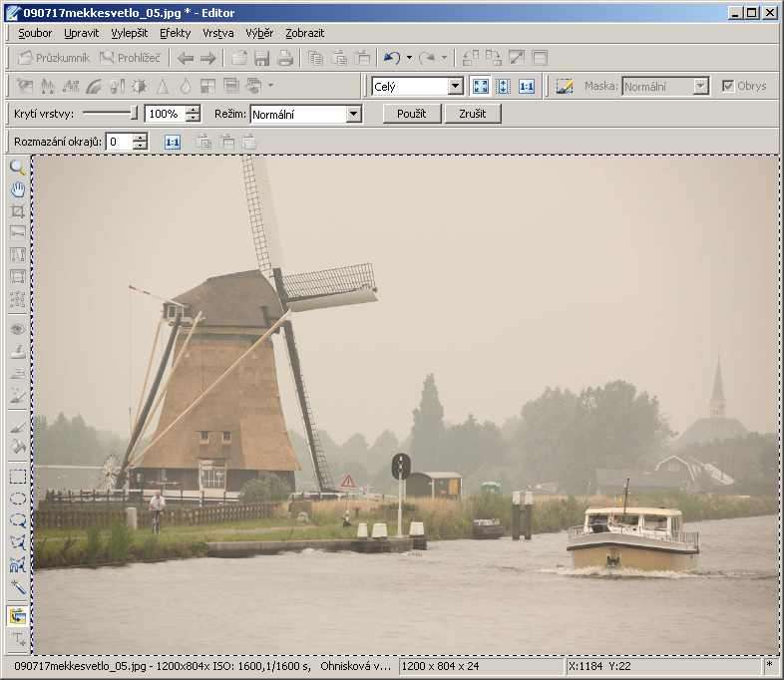Click the fit-to-window zoom icon
Screen dimensions: 784x680
tap(481, 87)
